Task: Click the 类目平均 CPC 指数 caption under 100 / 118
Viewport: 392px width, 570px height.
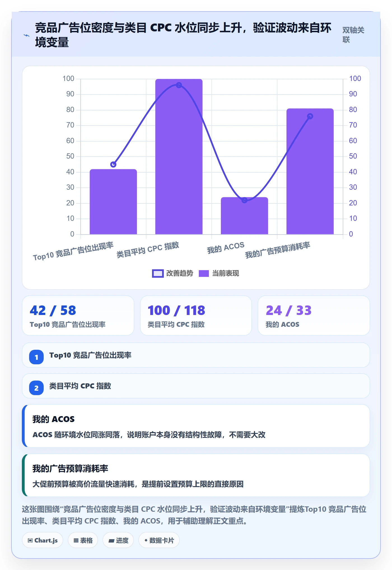Action: pyautogui.click(x=176, y=325)
